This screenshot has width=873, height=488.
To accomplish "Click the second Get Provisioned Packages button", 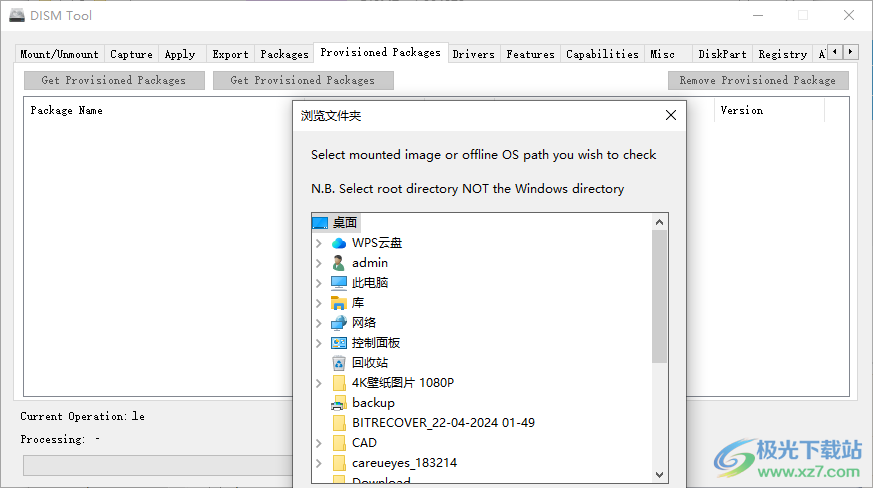I will pos(303,80).
